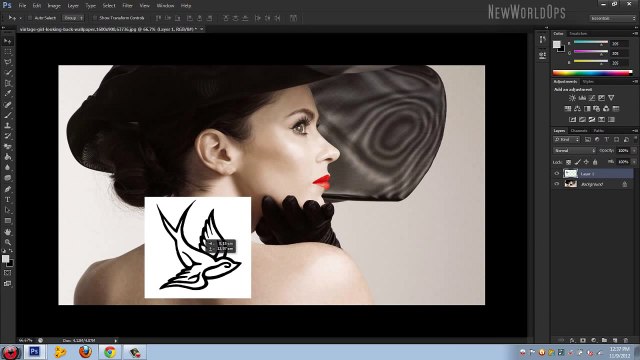This screenshot has height=360, width=640.
Task: Open the Opacity slider dropdown arrow
Action: (x=634, y=151)
